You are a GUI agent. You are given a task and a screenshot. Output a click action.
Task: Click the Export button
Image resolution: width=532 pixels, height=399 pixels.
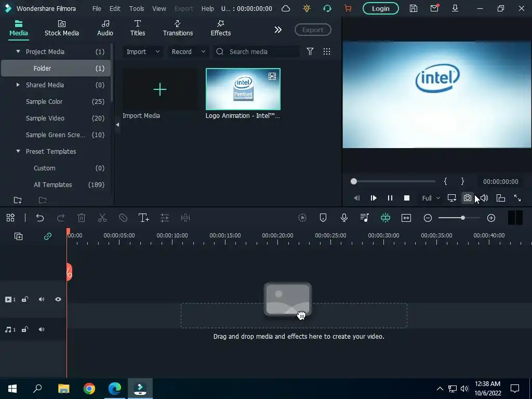click(312, 30)
